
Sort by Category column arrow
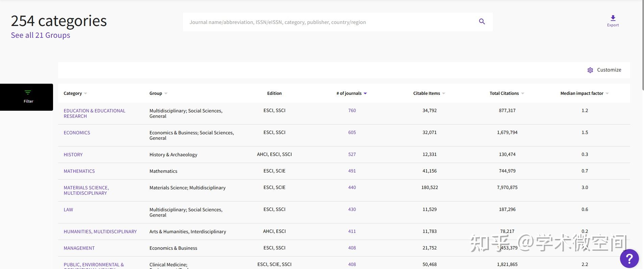[x=85, y=93]
